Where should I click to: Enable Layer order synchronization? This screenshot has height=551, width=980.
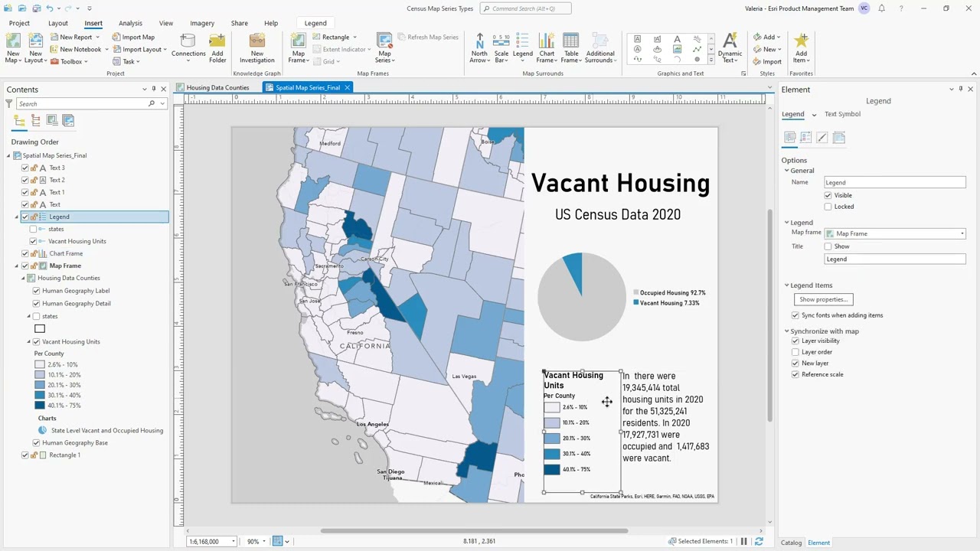pos(795,352)
